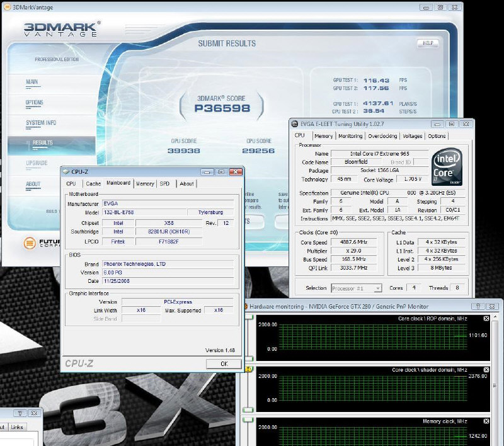Switch to CPU tab in CPU-Z

71,184
